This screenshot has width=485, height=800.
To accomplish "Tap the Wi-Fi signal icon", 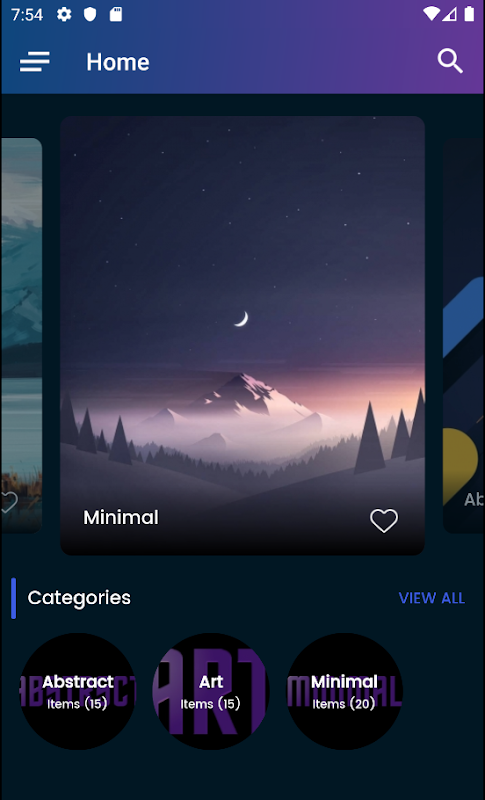I will (x=431, y=14).
